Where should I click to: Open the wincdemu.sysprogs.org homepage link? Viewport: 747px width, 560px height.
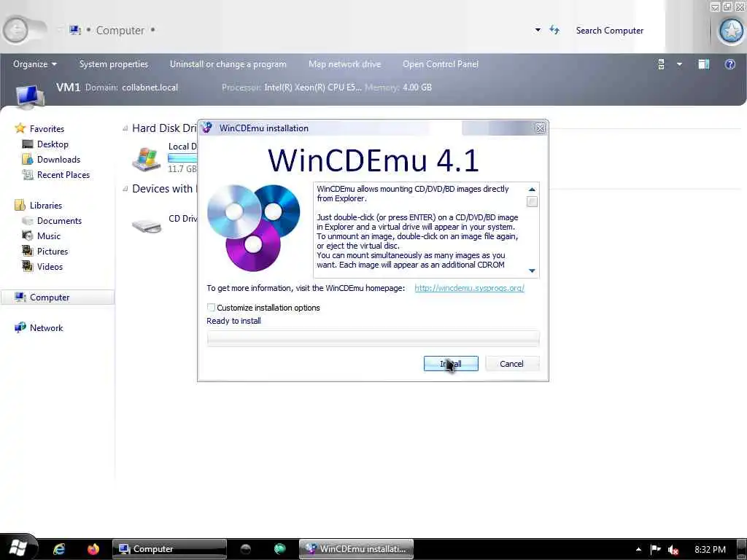[469, 288]
